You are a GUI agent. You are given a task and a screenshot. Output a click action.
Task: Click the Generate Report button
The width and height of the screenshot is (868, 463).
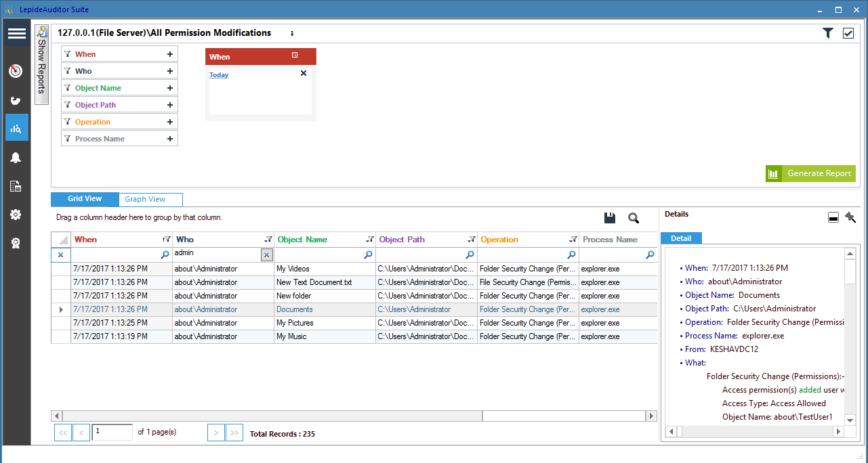(x=810, y=173)
